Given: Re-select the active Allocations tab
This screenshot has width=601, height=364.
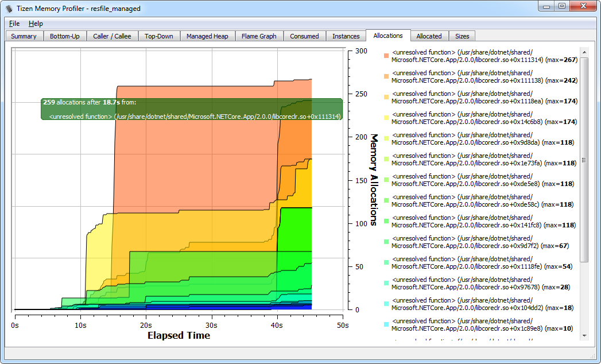Looking at the screenshot, I should [388, 36].
